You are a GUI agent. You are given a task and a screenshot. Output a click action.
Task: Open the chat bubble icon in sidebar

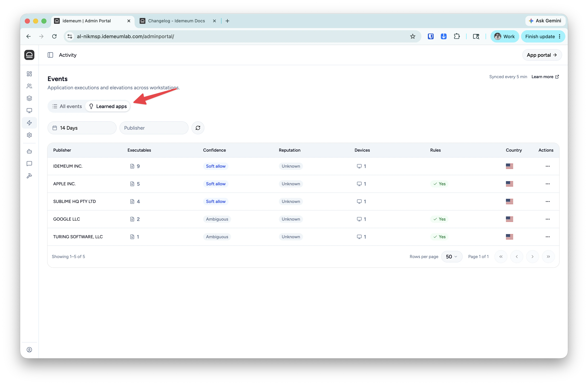(x=29, y=164)
